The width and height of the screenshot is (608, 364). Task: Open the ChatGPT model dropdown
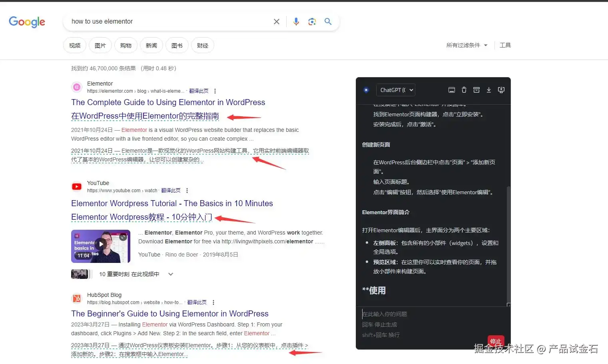pos(395,90)
